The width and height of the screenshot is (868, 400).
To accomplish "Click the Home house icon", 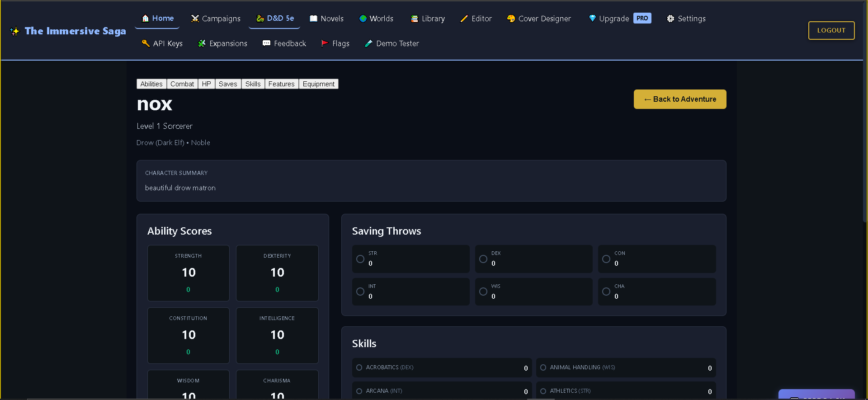I will (x=145, y=19).
